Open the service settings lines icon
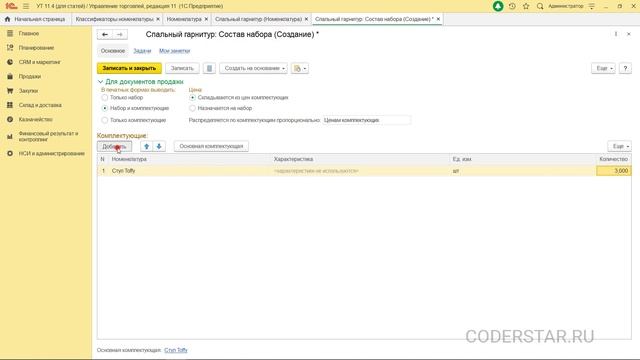 click(x=591, y=6)
